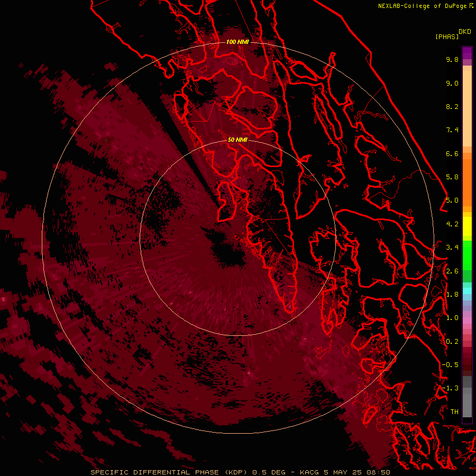
Task: Click the 3.4 color scale label
Action: [452, 248]
